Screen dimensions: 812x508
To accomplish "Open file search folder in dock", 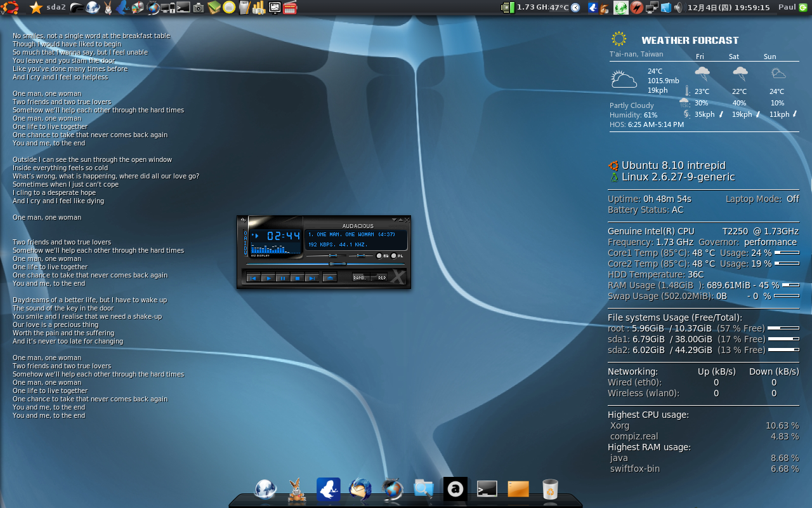I will point(423,489).
